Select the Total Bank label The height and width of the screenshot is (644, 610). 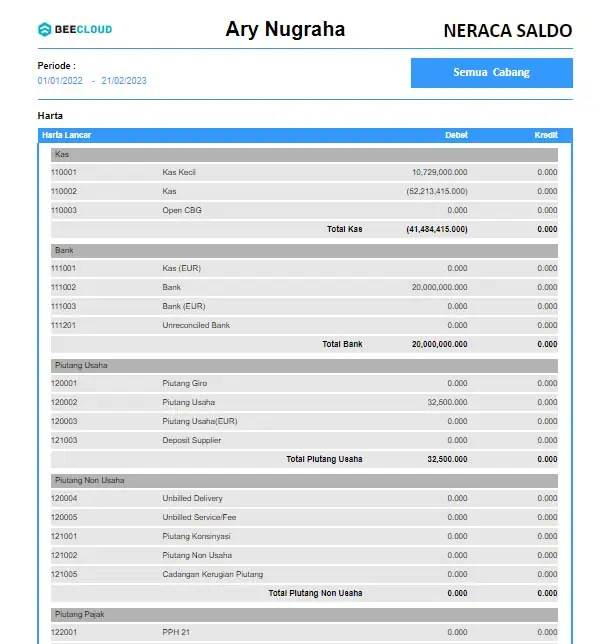342,344
